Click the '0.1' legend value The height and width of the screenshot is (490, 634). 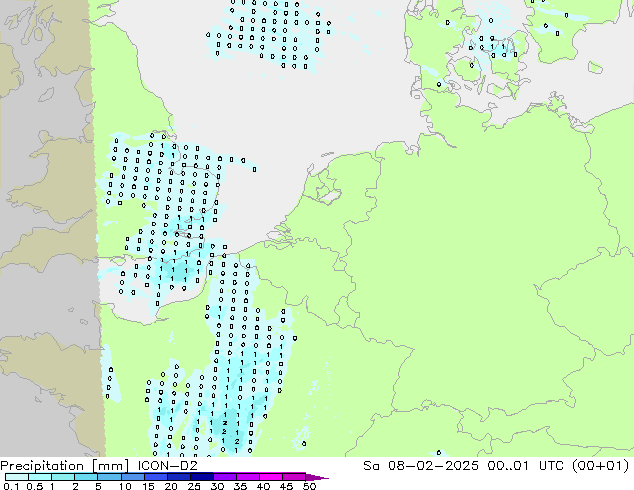11,486
